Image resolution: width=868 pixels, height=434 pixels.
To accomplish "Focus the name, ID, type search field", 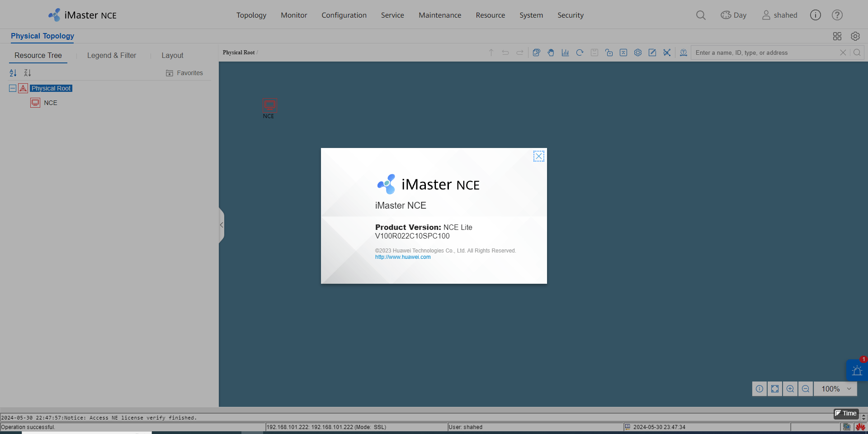I will click(x=765, y=52).
